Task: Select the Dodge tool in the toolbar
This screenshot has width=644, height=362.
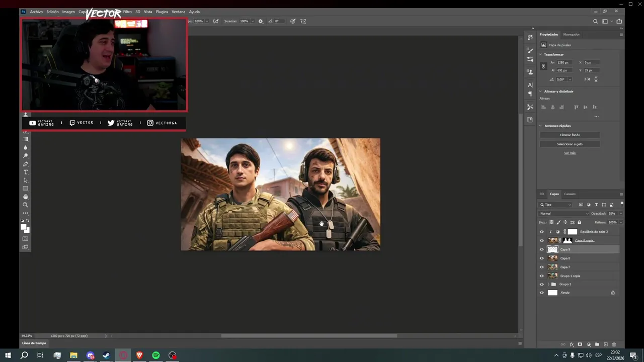Action: click(26, 156)
